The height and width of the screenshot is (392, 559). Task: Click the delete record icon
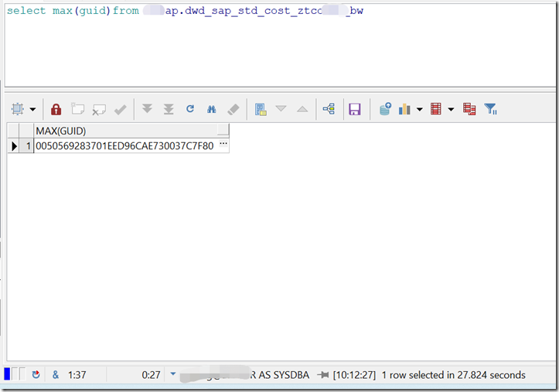pyautogui.click(x=99, y=109)
